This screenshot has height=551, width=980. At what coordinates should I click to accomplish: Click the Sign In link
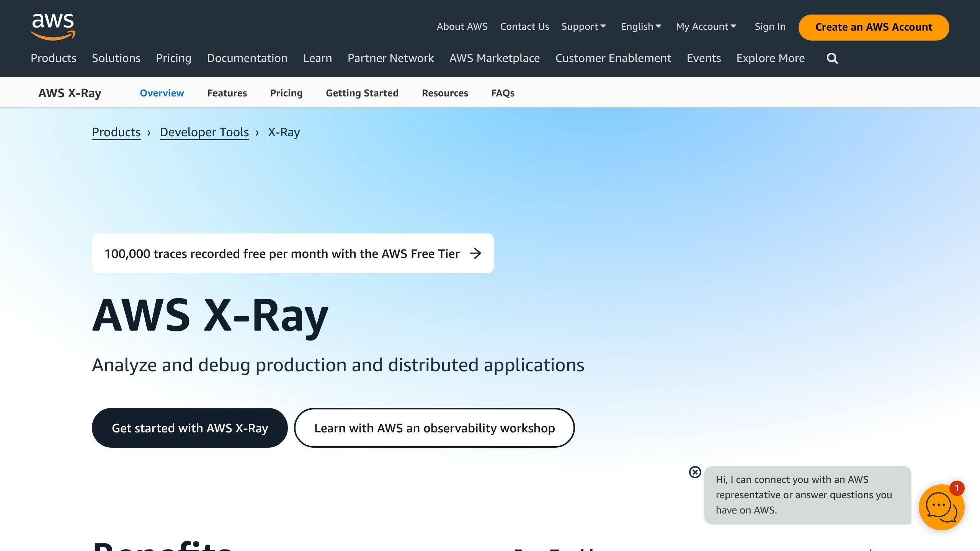click(x=770, y=27)
